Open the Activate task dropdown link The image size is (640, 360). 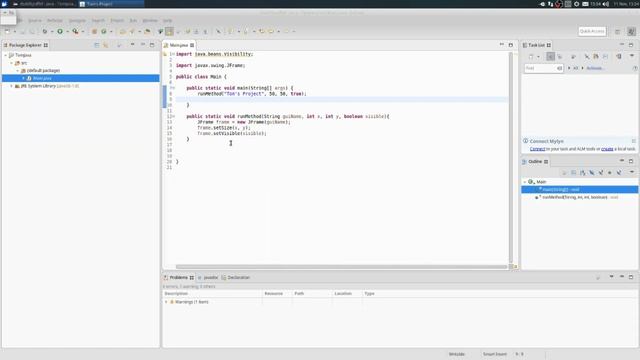click(596, 68)
